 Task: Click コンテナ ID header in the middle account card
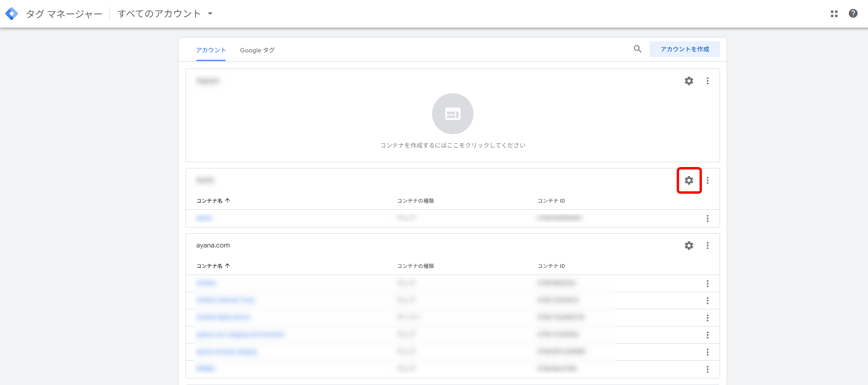(552, 201)
